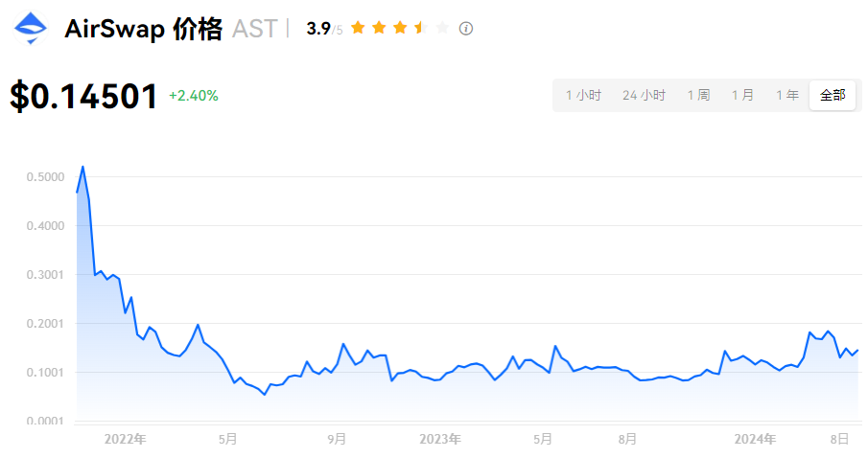Select the 全部 range button
Screen dimensions: 868x458
click(x=833, y=95)
